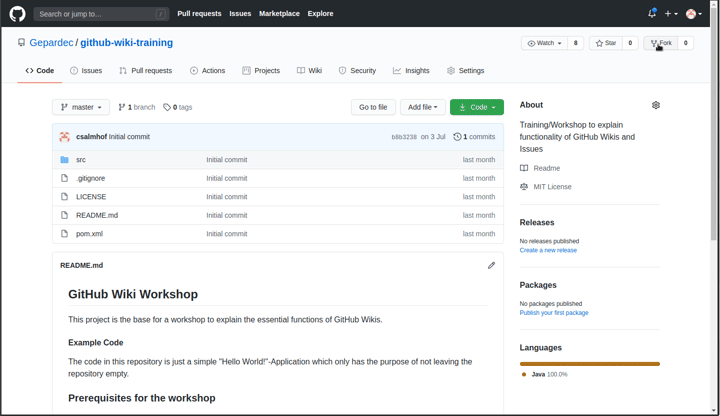
Task: Click the repository icon beside Gepardec
Action: click(21, 43)
